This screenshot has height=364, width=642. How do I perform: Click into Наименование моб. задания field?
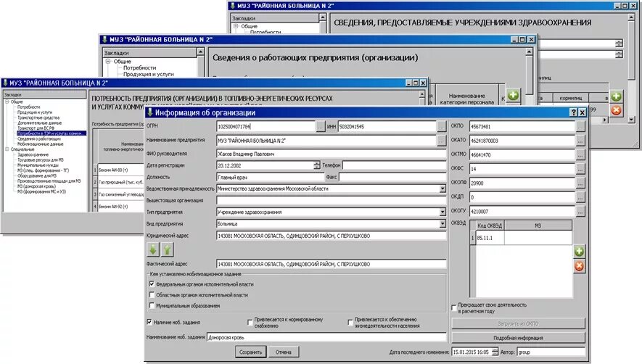coord(326,337)
